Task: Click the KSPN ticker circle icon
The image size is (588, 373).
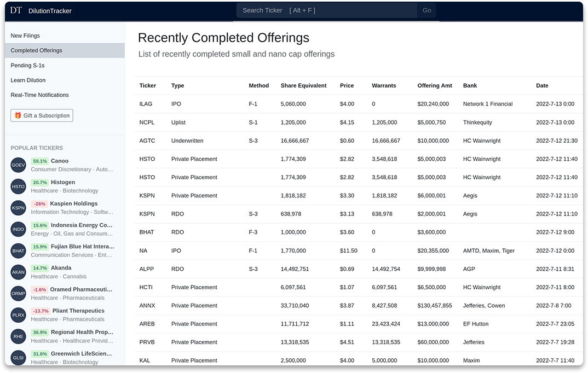Action: tap(18, 208)
